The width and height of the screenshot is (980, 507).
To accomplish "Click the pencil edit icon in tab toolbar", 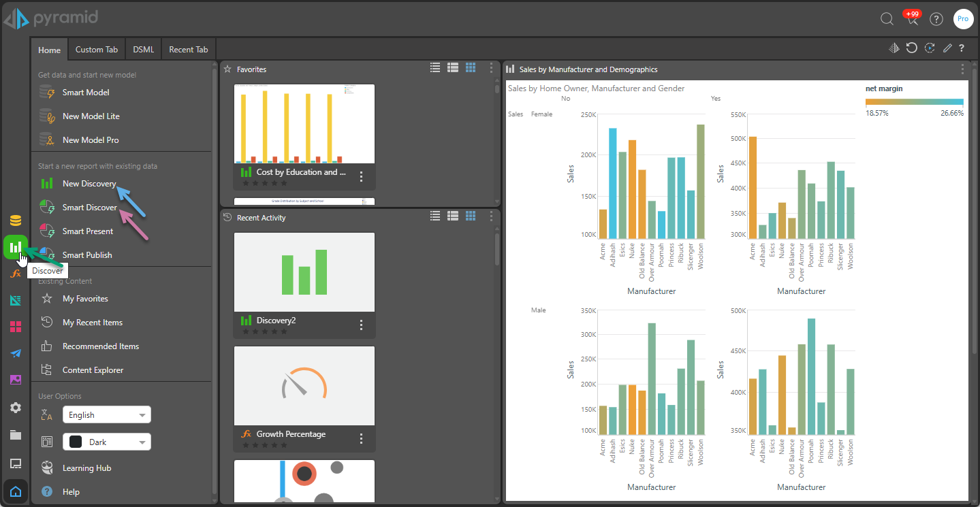I will (947, 48).
